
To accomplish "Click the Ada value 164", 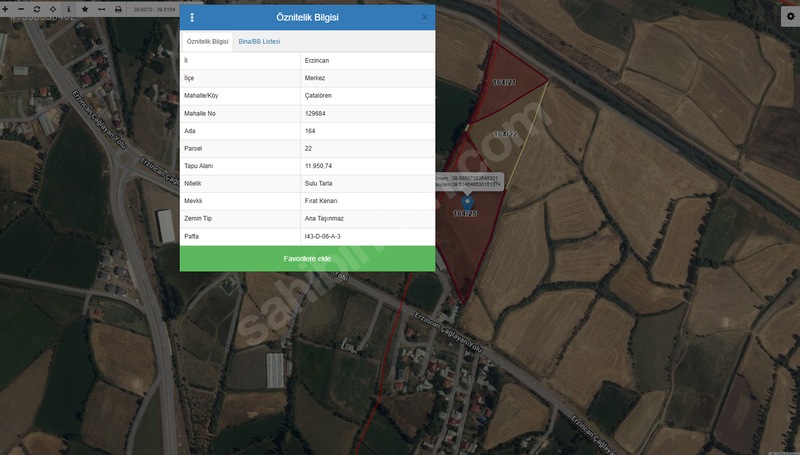I will coord(310,131).
